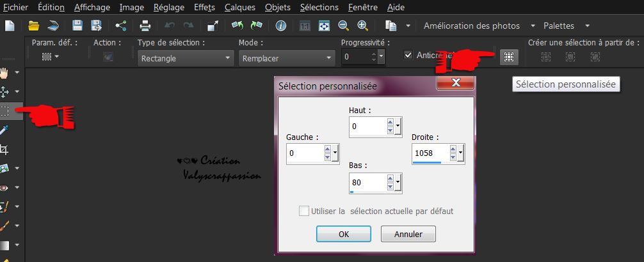Check Utiliser la sélection actuelle par défaut
The height and width of the screenshot is (262, 644).
[304, 211]
